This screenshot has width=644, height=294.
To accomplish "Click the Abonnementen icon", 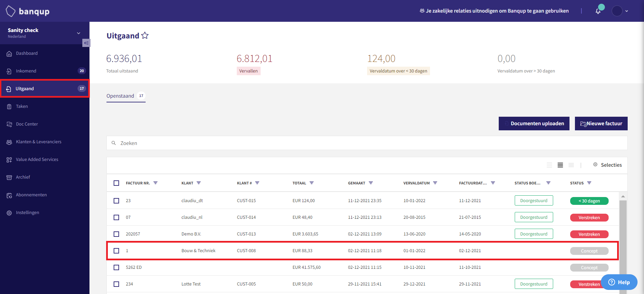I will [9, 195].
